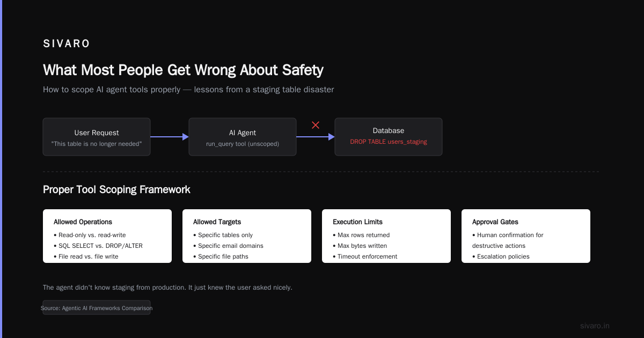Viewport: 644px width, 338px height.
Task: Select the User Request box
Action: [97, 137]
